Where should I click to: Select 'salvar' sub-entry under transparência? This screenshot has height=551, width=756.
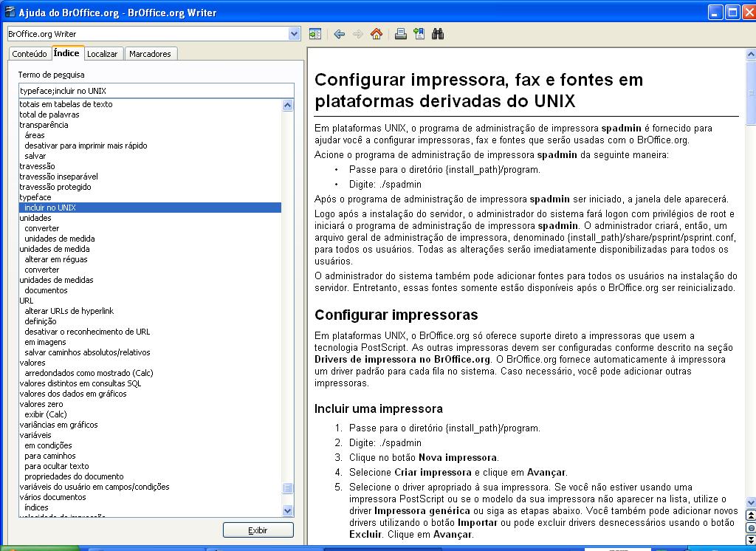(35, 156)
